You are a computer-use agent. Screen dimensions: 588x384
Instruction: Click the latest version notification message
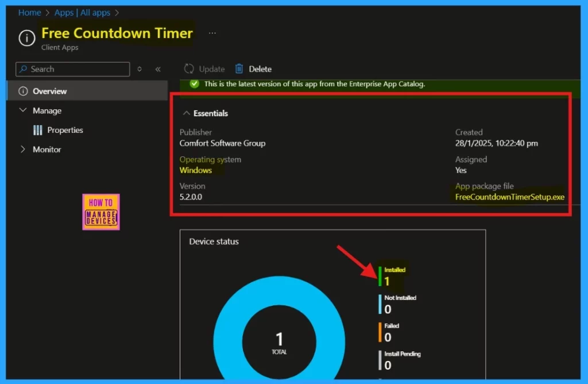point(315,84)
